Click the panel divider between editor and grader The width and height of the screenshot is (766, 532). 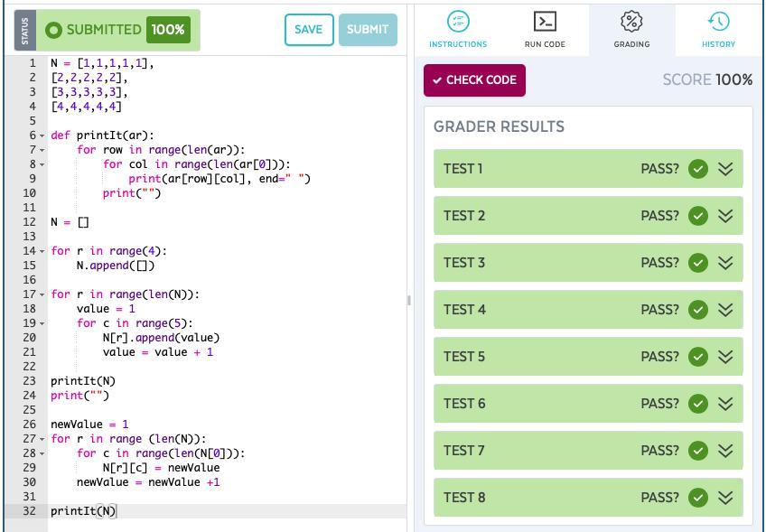pos(409,300)
